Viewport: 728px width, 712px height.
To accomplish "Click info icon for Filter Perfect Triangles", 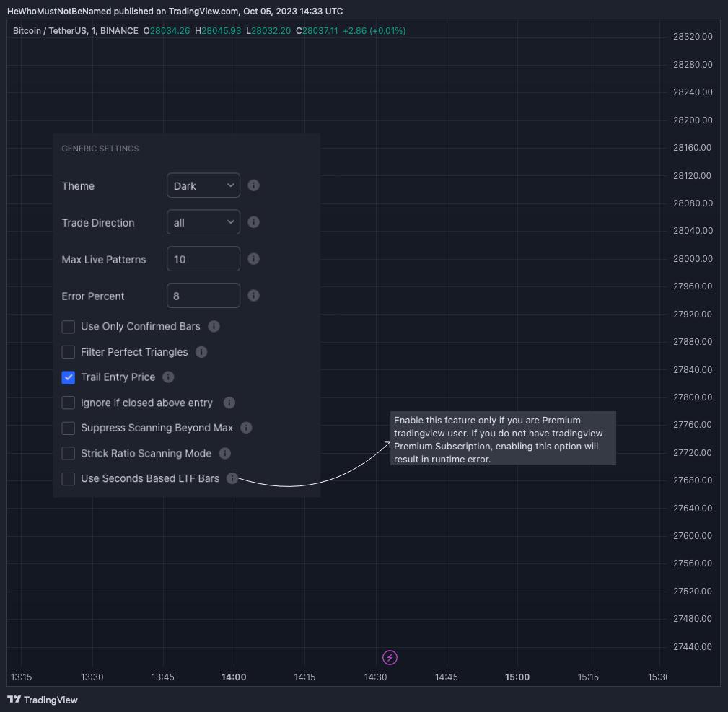I will [201, 352].
